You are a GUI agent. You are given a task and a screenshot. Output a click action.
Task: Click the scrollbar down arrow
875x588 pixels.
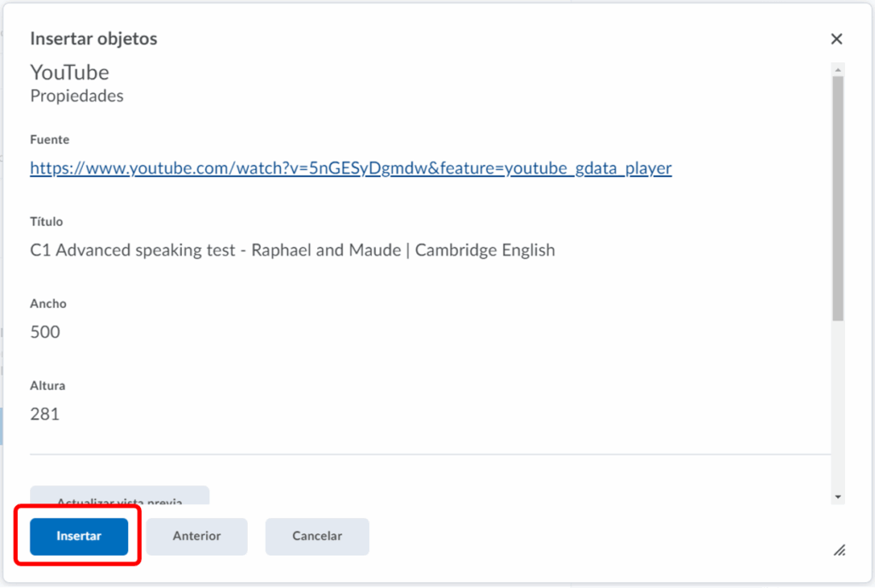(x=838, y=497)
